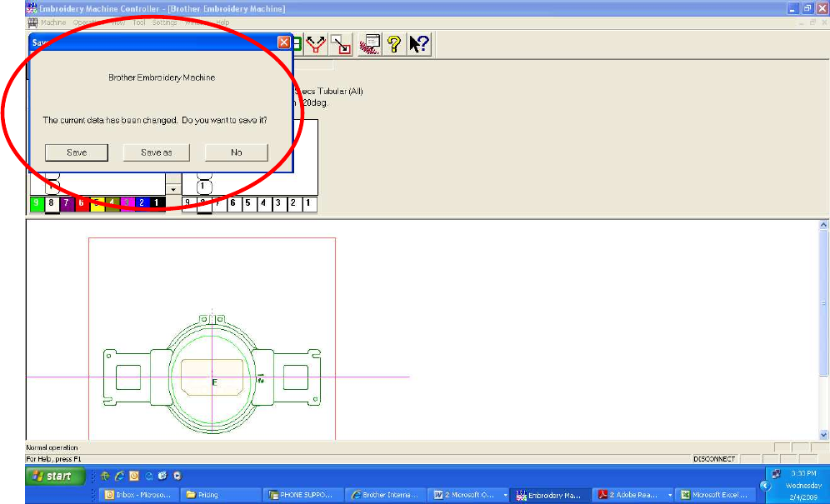Click the network tray icon
The image size is (830, 504).
(777, 474)
